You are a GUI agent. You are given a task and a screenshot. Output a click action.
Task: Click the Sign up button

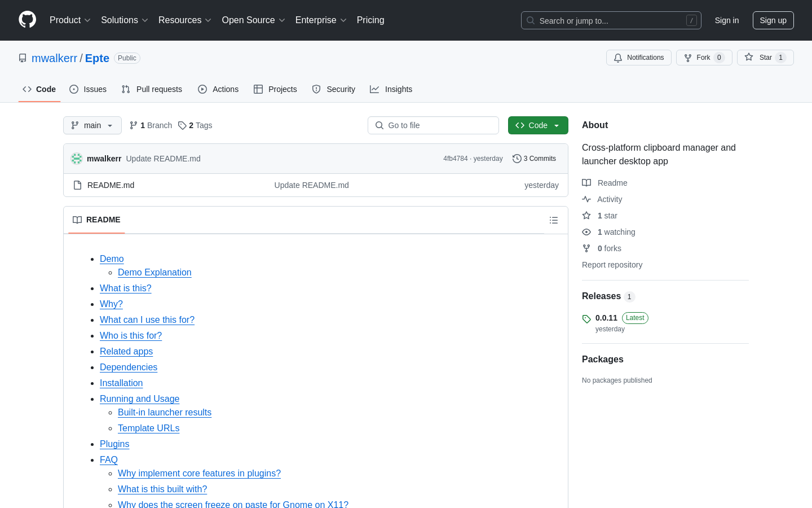[773, 20]
